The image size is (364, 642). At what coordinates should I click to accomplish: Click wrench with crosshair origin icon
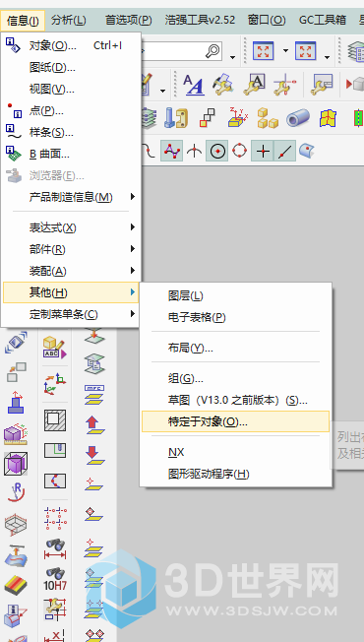tap(284, 85)
